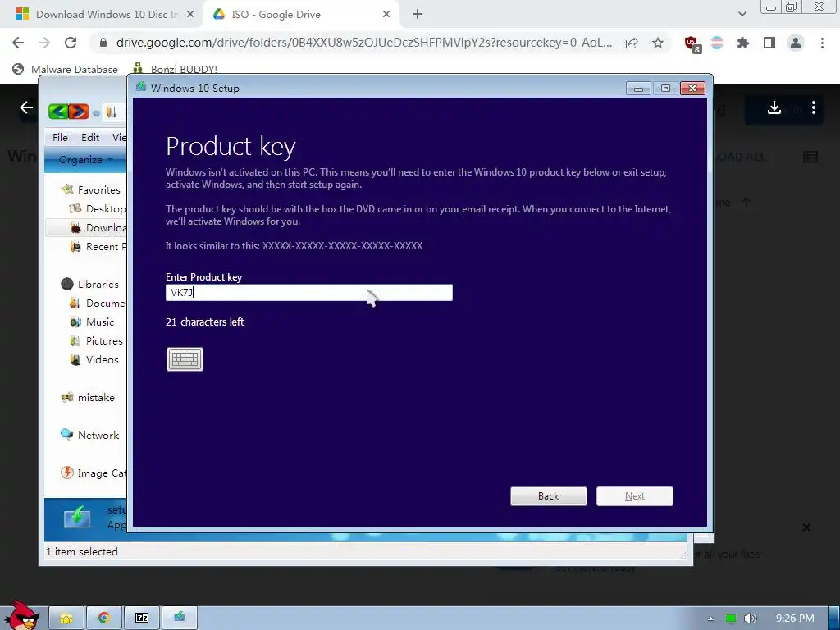Click the Enter Product key text field

pos(309,293)
